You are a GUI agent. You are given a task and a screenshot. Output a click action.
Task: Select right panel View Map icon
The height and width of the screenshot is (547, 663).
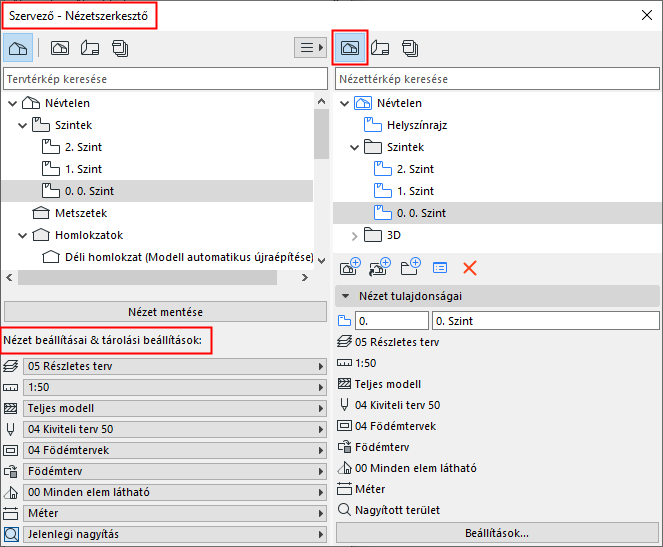[x=350, y=48]
